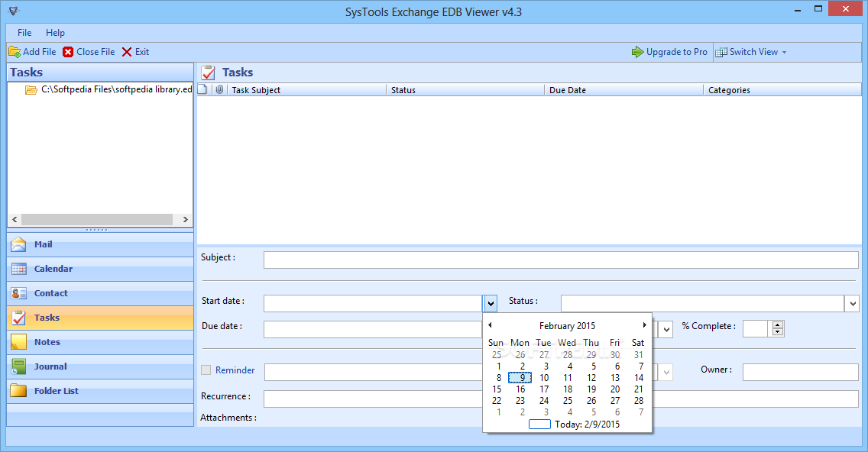
Task: Select February 17 in calendar popup
Action: click(544, 389)
